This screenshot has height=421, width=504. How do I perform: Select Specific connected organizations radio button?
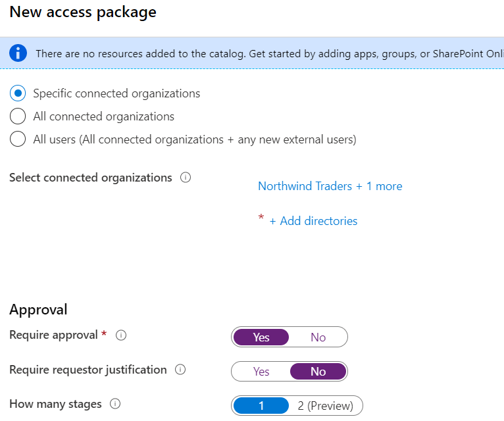click(18, 93)
